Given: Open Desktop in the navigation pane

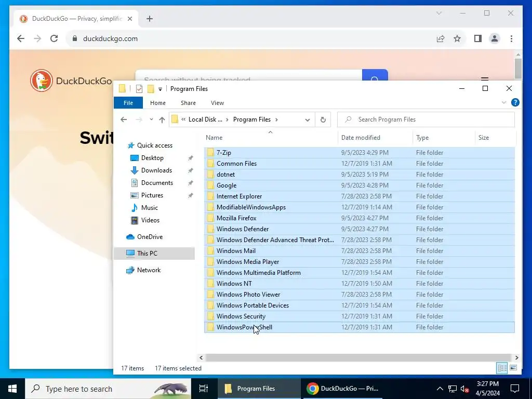Looking at the screenshot, I should click(152, 158).
